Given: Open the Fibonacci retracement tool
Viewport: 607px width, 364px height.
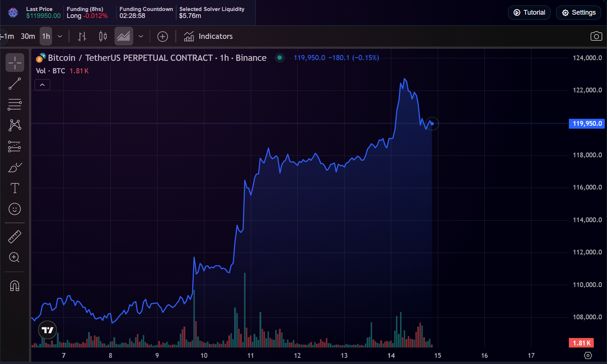Looking at the screenshot, I should [x=15, y=104].
